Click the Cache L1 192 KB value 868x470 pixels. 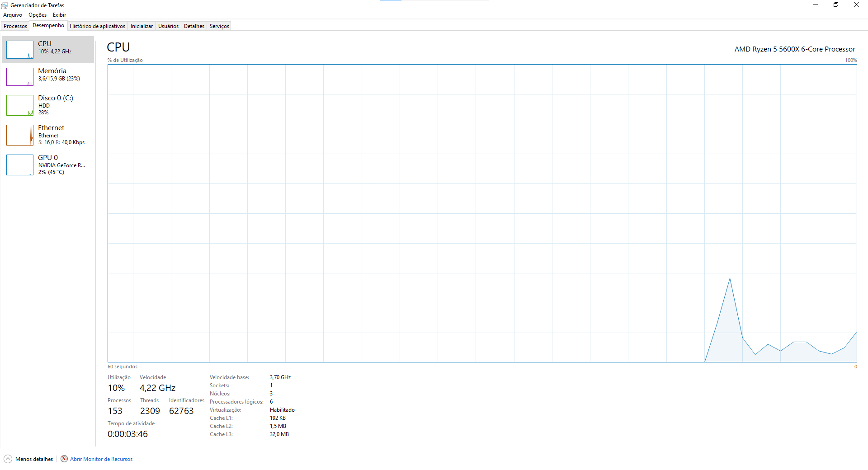click(278, 418)
